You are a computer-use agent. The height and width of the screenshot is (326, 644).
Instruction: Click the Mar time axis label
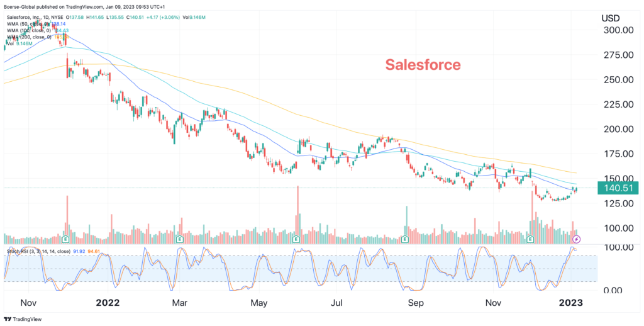coord(179,303)
